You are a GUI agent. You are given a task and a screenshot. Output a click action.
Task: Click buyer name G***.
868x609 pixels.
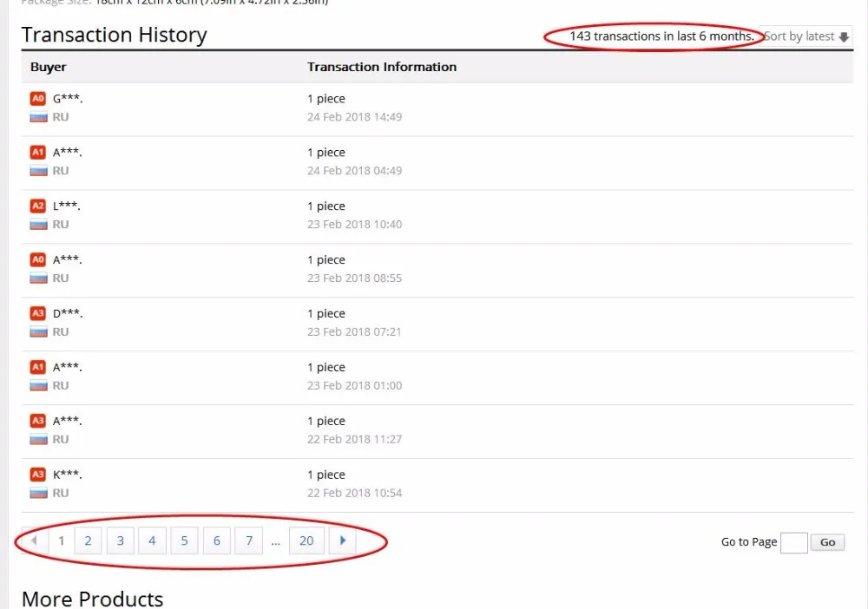(x=68, y=98)
